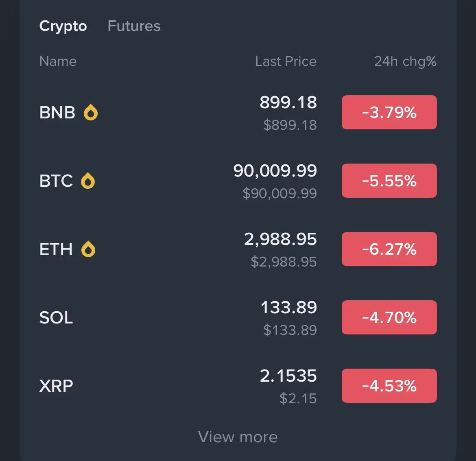Viewport: 476px width, 461px height.
Task: Click XRP -4.53% change badge
Action: point(389,386)
